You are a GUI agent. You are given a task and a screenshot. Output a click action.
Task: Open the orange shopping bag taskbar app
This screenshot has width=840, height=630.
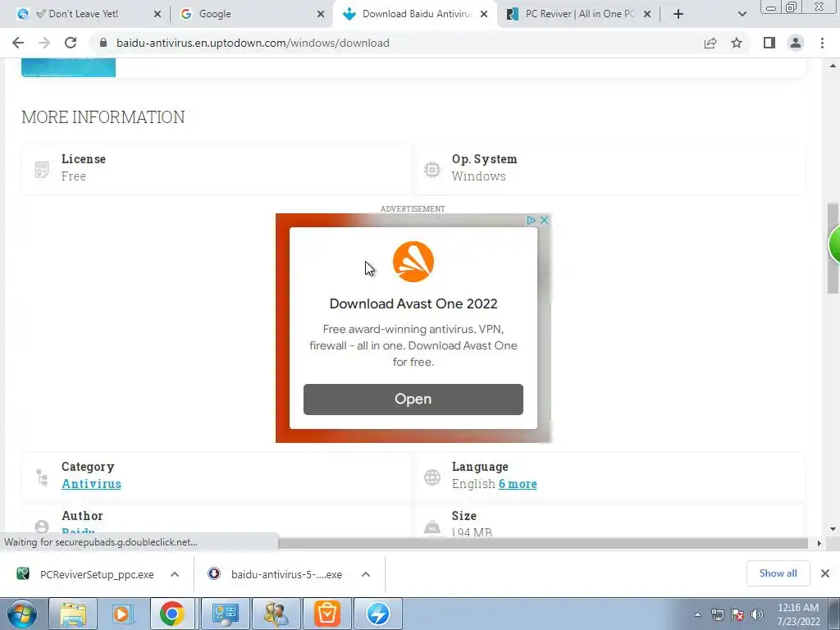pyautogui.click(x=326, y=614)
